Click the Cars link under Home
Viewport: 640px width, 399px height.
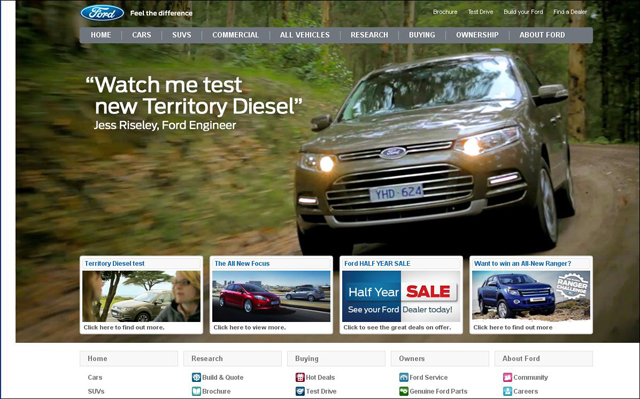95,377
